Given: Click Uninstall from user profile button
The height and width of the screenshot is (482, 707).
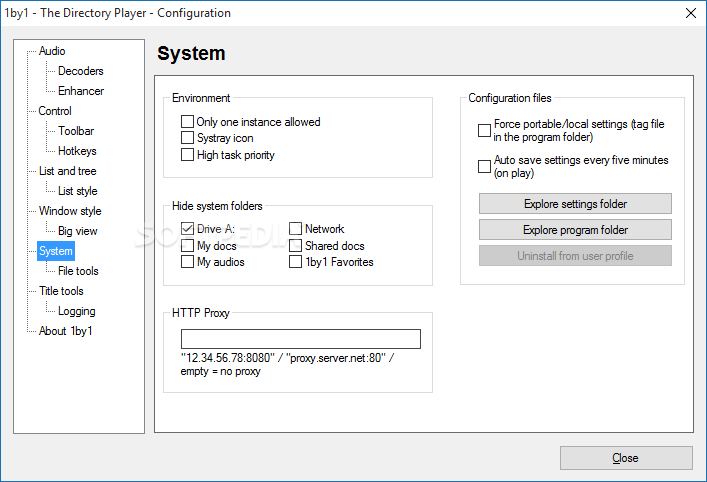Looking at the screenshot, I should click(575, 256).
